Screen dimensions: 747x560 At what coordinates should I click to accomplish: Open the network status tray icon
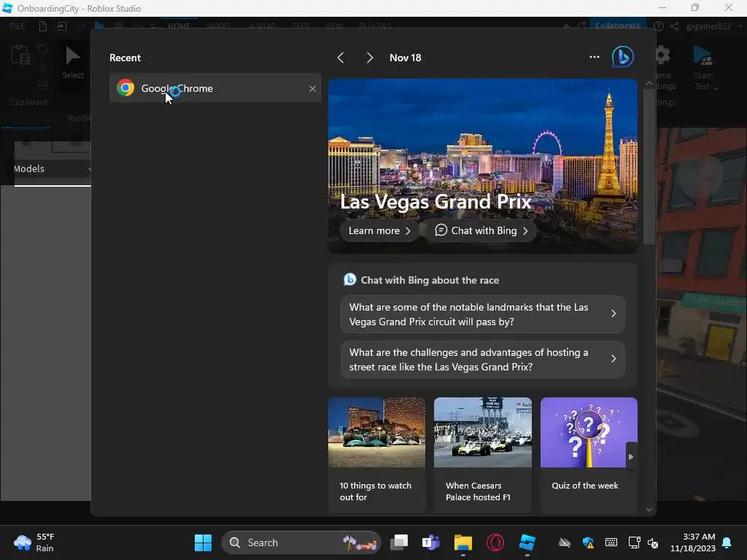pyautogui.click(x=634, y=542)
